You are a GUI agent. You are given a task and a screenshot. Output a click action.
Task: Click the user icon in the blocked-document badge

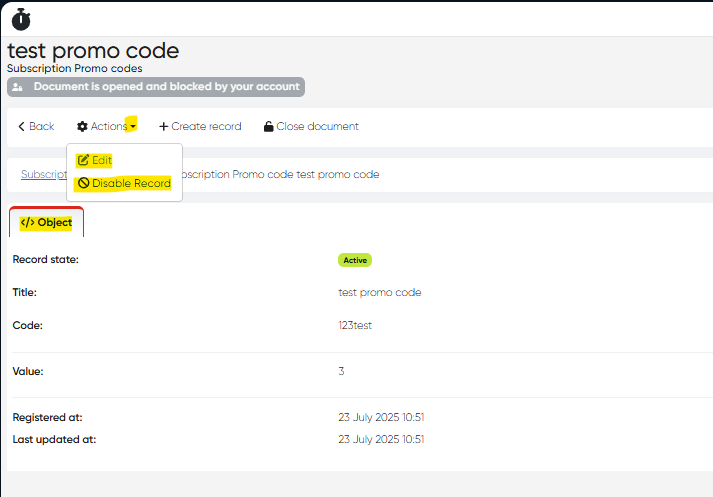[x=20, y=87]
